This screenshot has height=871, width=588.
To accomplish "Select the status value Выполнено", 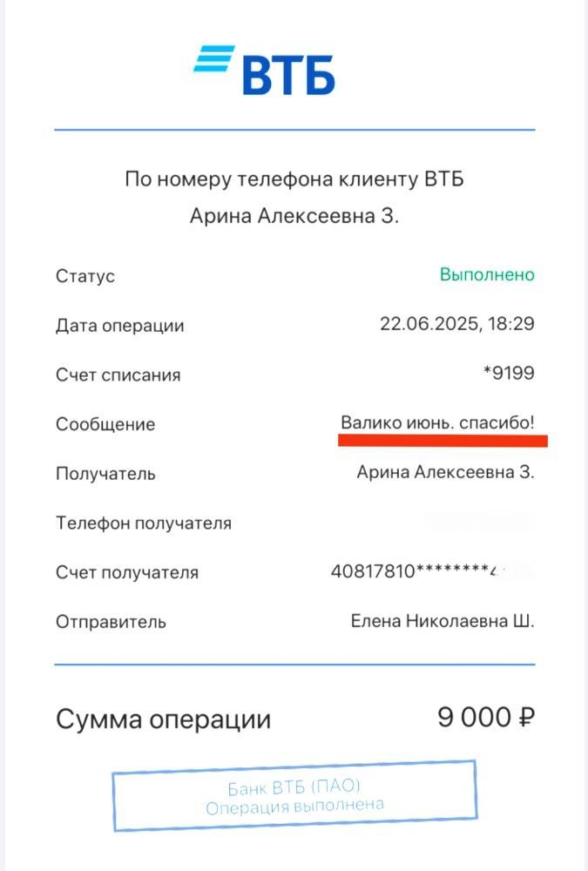I will coord(487,274).
